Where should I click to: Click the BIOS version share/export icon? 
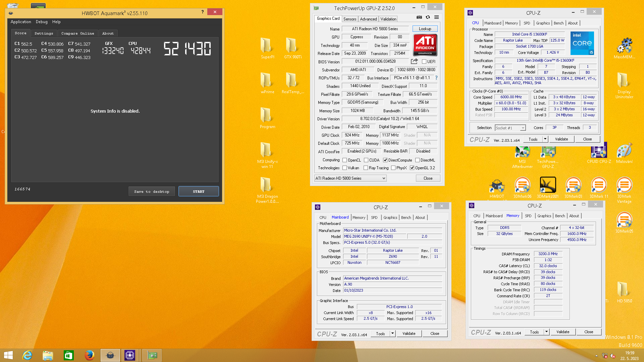pos(414,61)
